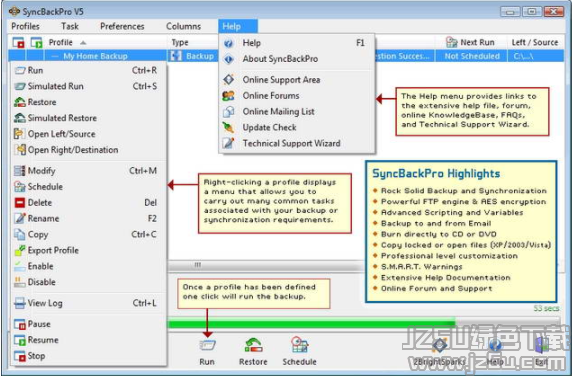The height and width of the screenshot is (376, 572).
Task: Click the Schedule icon in bottom toolbar
Action: click(x=299, y=345)
